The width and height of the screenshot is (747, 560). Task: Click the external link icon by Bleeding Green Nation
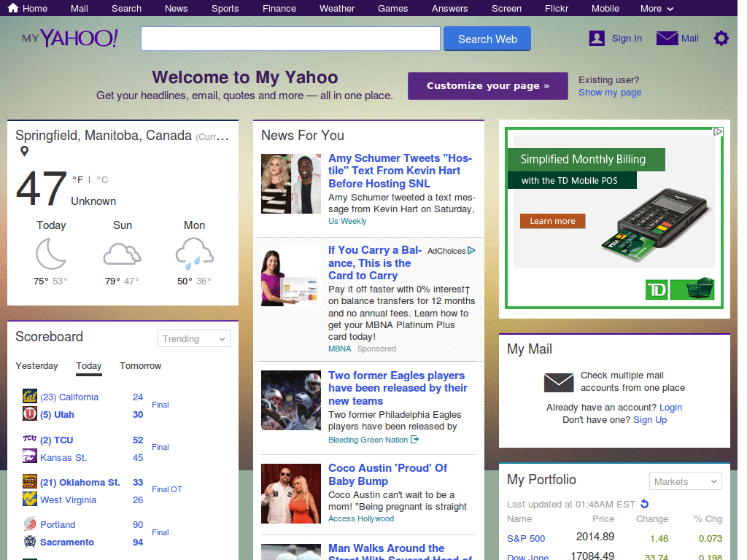click(x=414, y=440)
